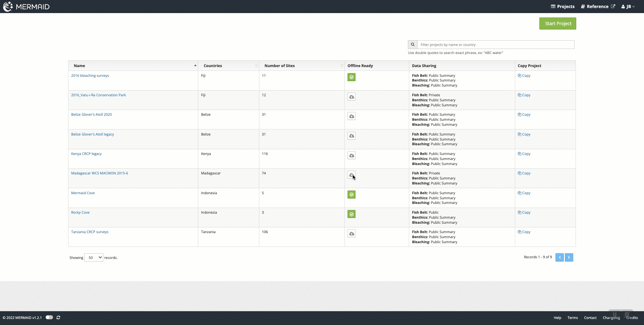
Task: Open the Reference menu link
Action: [598, 7]
